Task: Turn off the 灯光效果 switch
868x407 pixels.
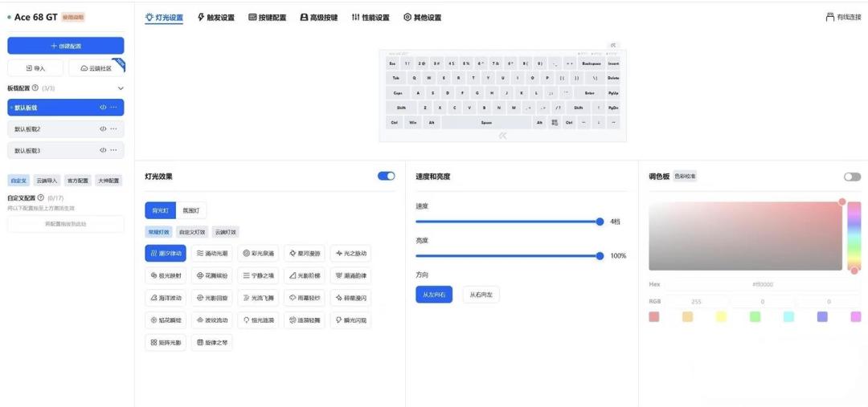Action: [387, 176]
